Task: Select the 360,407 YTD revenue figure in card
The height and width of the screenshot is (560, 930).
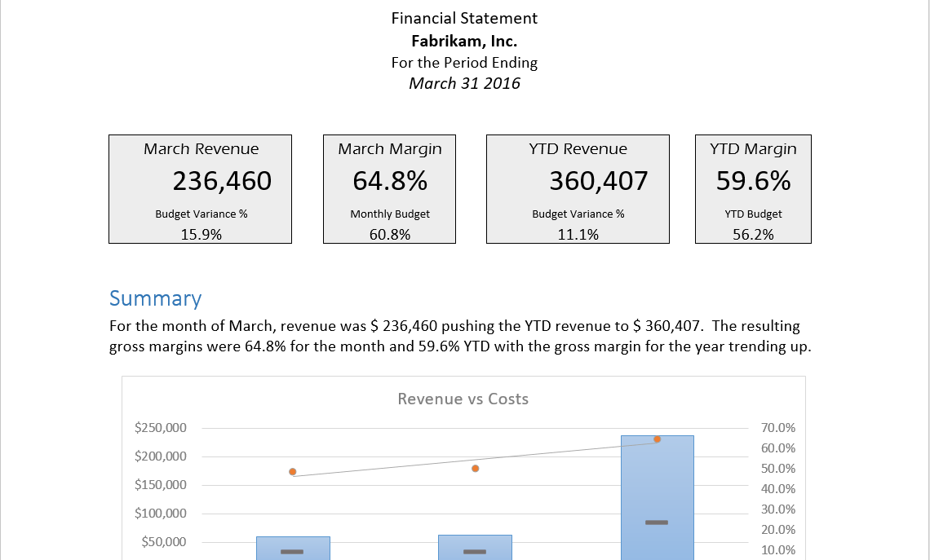Action: click(x=599, y=181)
